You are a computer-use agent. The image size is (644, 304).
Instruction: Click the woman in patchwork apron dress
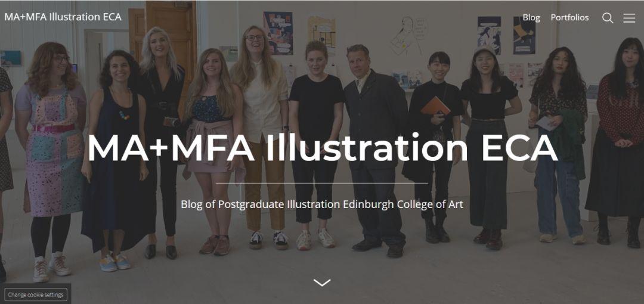tap(51, 160)
